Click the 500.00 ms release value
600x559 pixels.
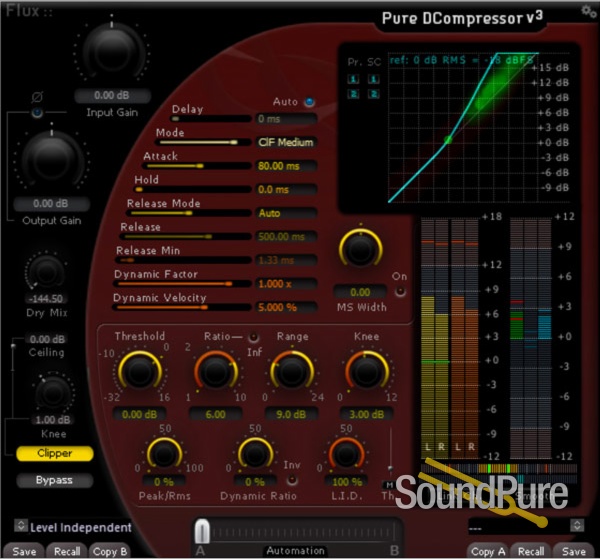(x=286, y=237)
